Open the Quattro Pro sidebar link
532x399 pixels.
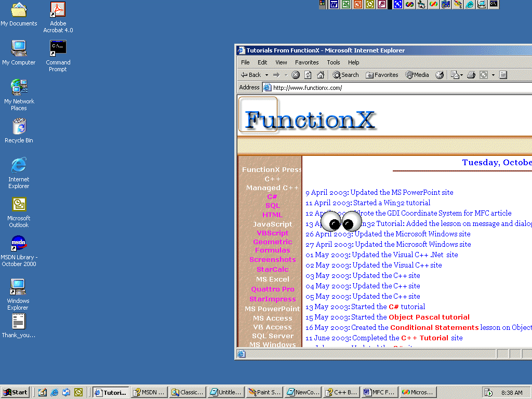272,289
